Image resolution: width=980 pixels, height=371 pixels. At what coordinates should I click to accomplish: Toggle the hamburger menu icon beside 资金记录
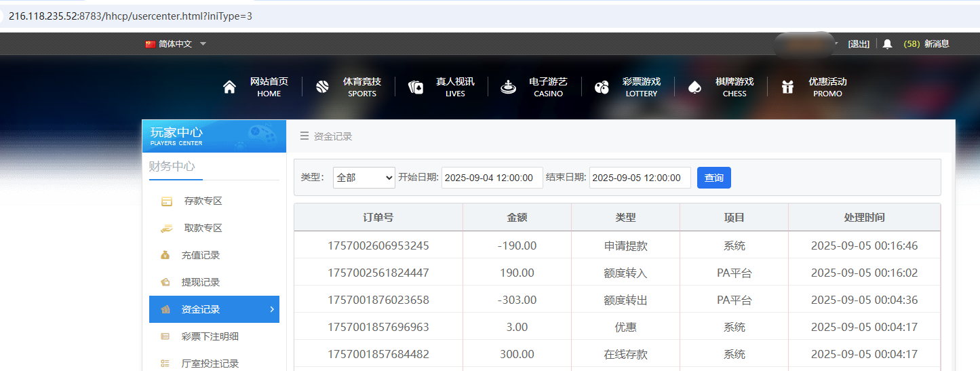pos(305,136)
